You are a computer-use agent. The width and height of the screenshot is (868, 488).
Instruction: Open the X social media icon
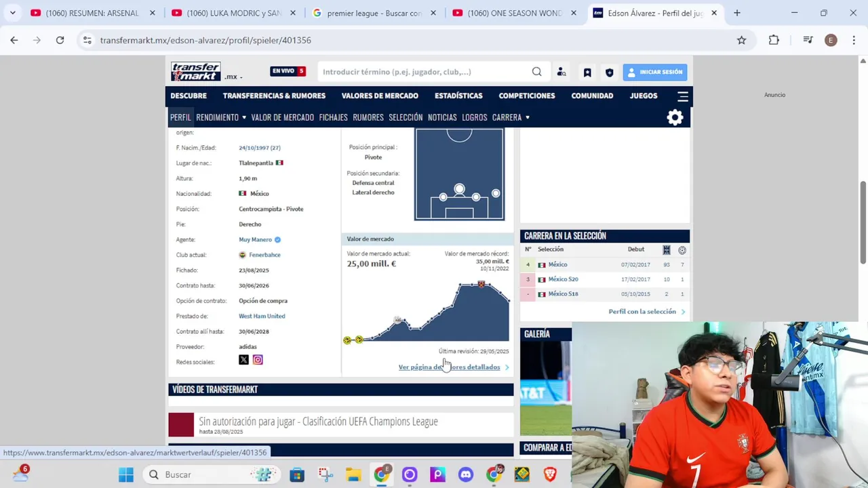click(x=243, y=360)
